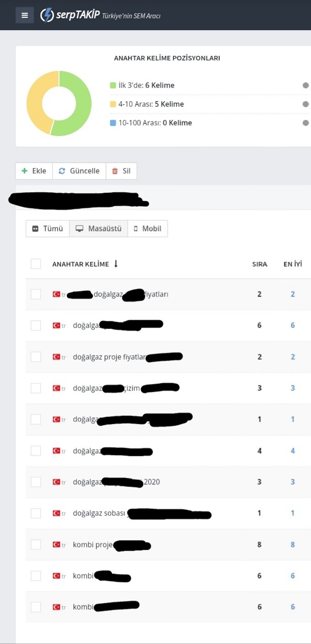Switch to the Mobil tab
311x644 pixels.
click(x=148, y=228)
